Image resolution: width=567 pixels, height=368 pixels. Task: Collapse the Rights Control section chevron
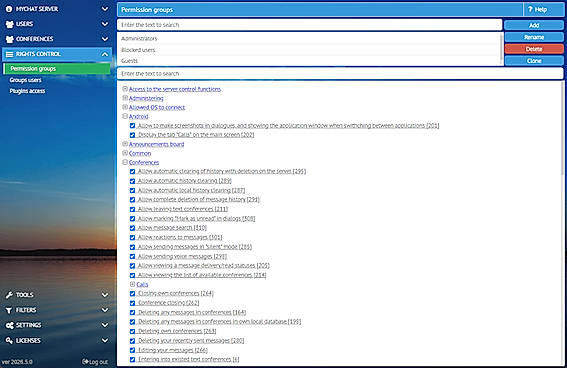pos(105,55)
